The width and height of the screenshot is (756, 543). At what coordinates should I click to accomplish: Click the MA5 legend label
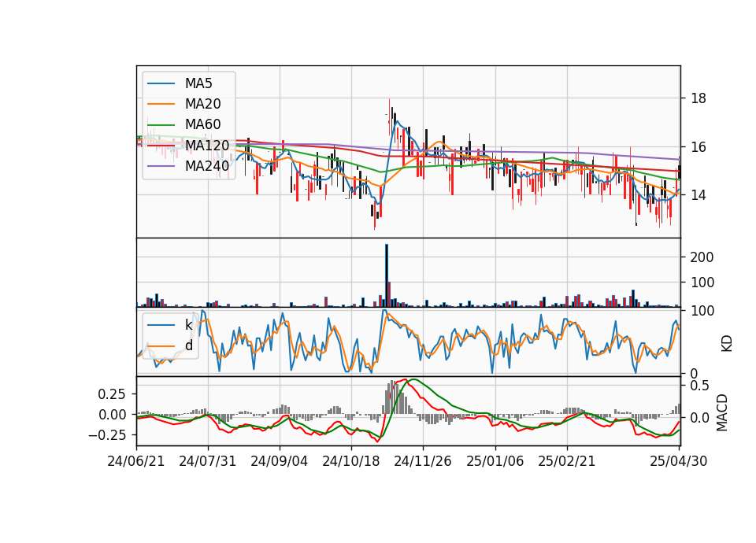pos(198,83)
